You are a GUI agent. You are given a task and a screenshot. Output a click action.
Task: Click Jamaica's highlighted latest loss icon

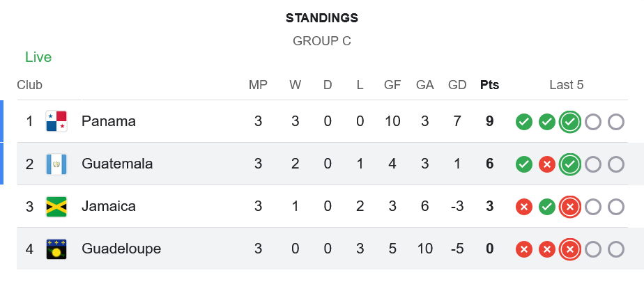point(570,207)
